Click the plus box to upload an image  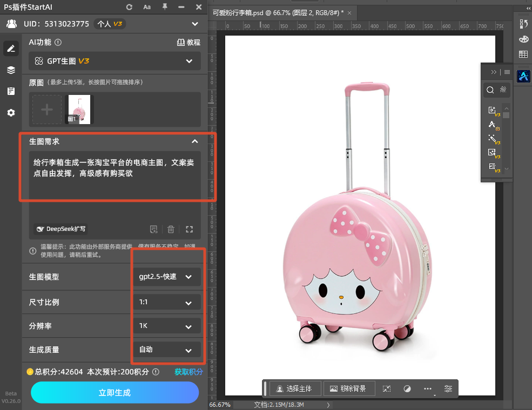[47, 110]
